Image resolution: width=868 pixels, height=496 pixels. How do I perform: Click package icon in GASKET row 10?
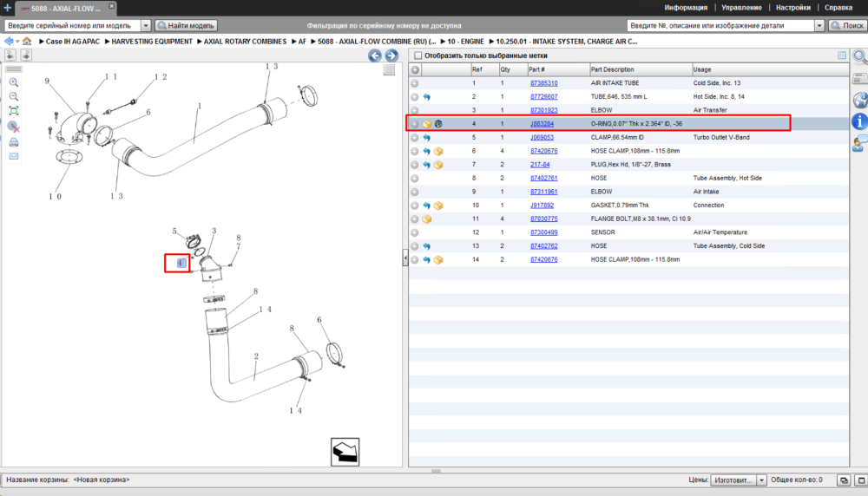[438, 206]
